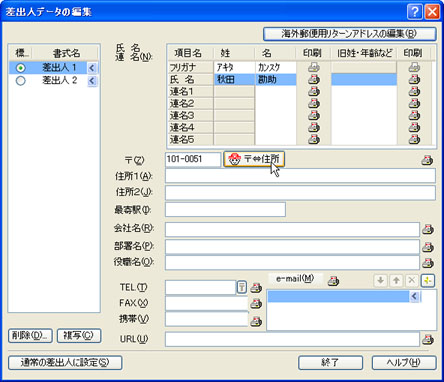This screenshot has width=444, height=382.
Task: Toggle print icon for 部署名 field
Action: pyautogui.click(x=428, y=247)
